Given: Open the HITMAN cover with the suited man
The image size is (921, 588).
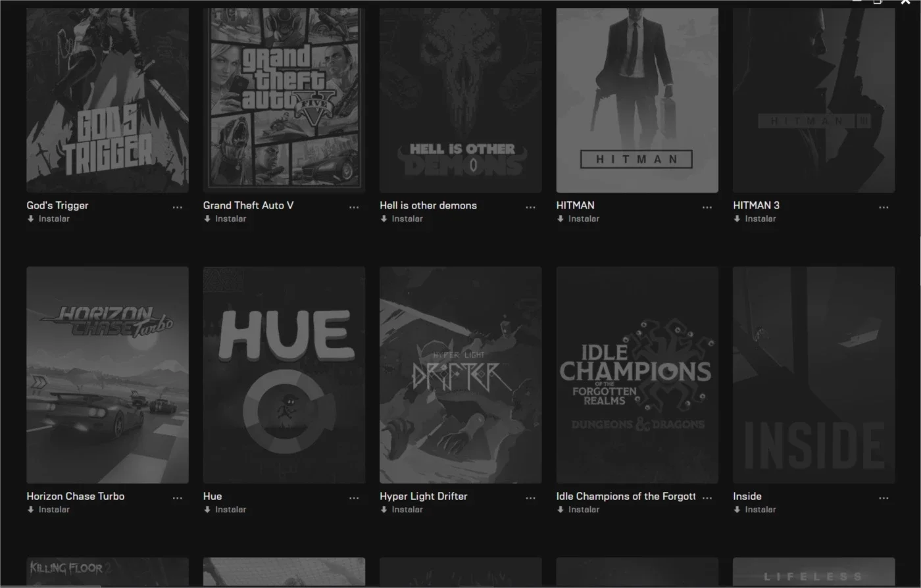Looking at the screenshot, I should 637,100.
